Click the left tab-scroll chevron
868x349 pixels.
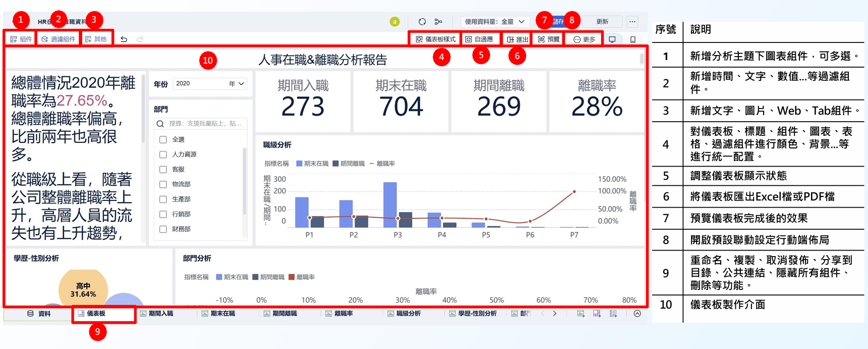pos(543,314)
